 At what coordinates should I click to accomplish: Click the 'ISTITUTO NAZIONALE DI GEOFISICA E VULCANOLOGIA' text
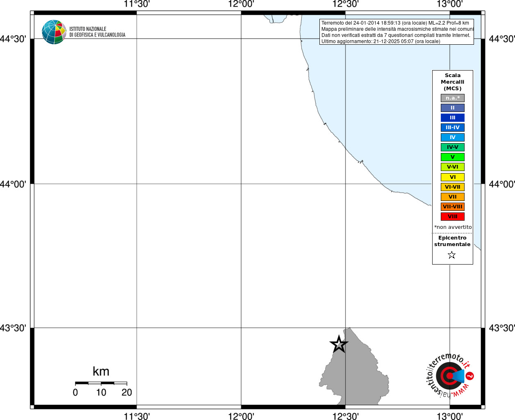[97, 32]
